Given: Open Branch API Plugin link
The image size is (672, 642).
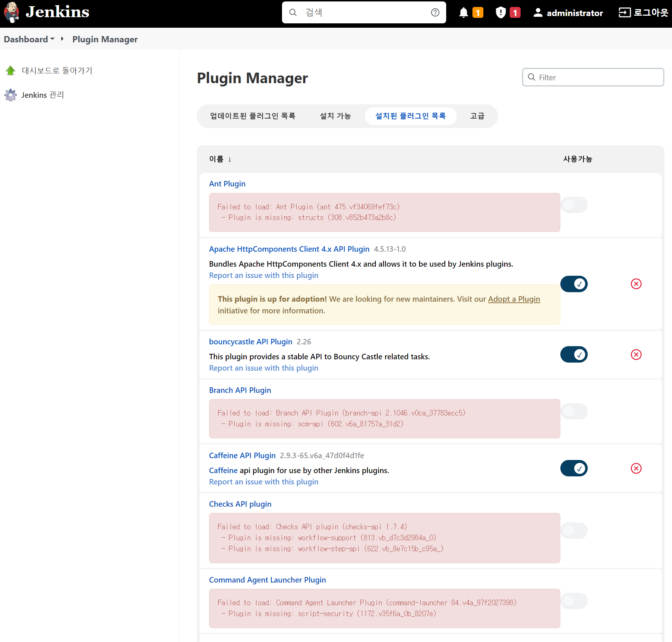Looking at the screenshot, I should (x=240, y=390).
